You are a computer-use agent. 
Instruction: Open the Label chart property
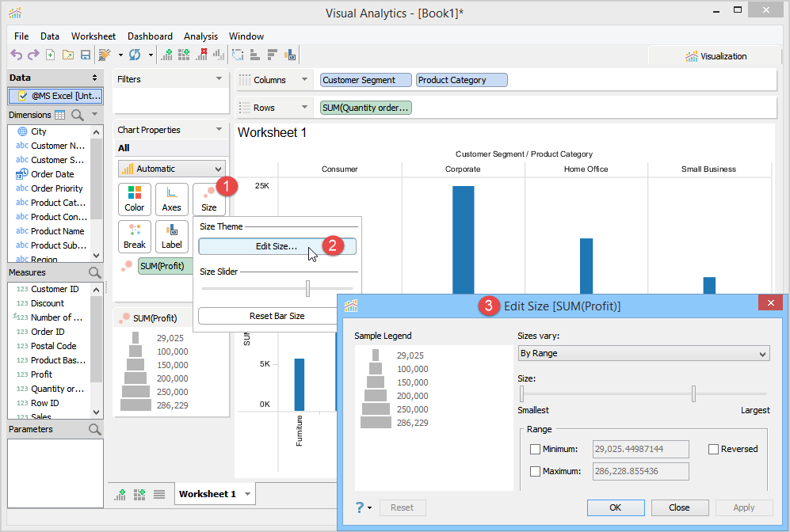point(172,237)
